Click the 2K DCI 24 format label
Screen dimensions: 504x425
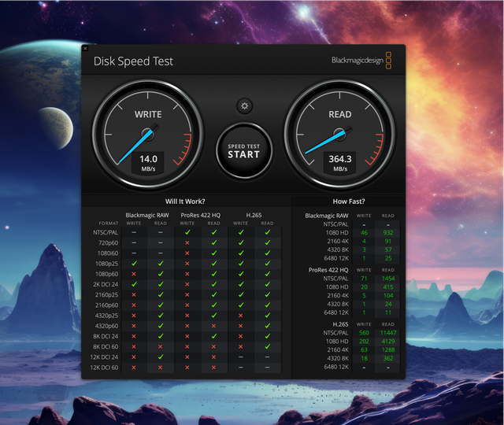tap(106, 285)
